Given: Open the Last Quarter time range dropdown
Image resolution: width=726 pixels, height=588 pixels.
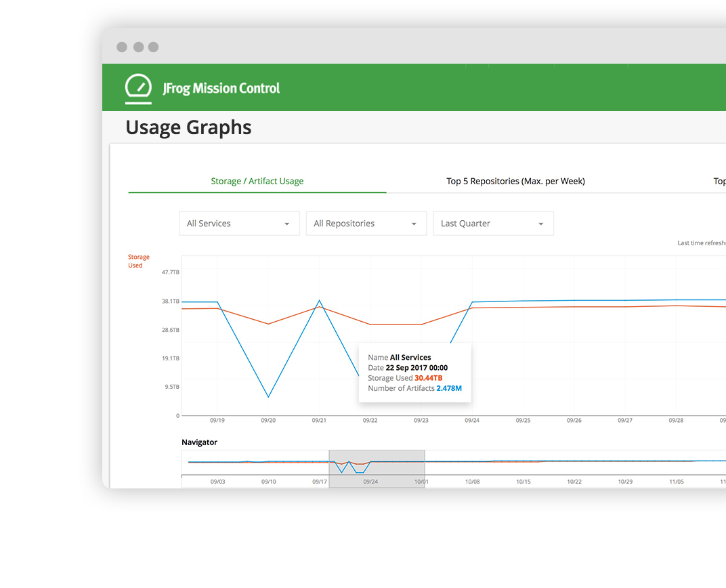Looking at the screenshot, I should (x=493, y=224).
